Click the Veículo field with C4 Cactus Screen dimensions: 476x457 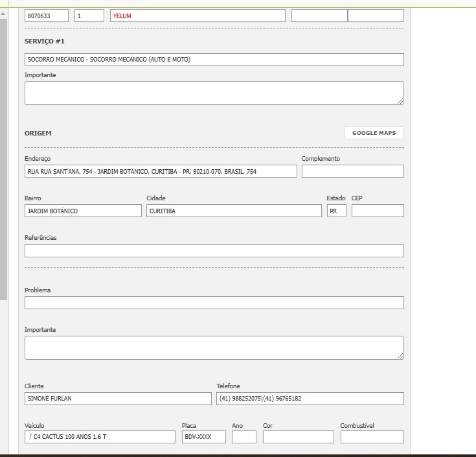(x=100, y=437)
